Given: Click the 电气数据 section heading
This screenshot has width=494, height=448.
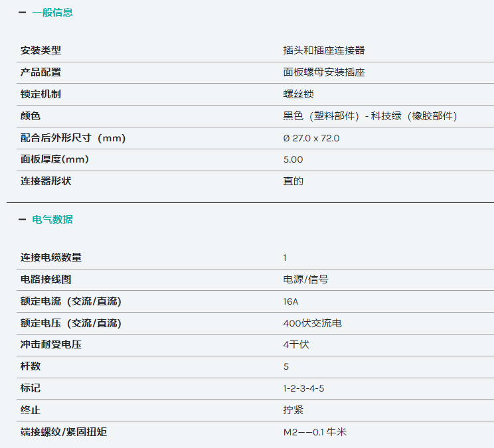Looking at the screenshot, I should point(52,220).
